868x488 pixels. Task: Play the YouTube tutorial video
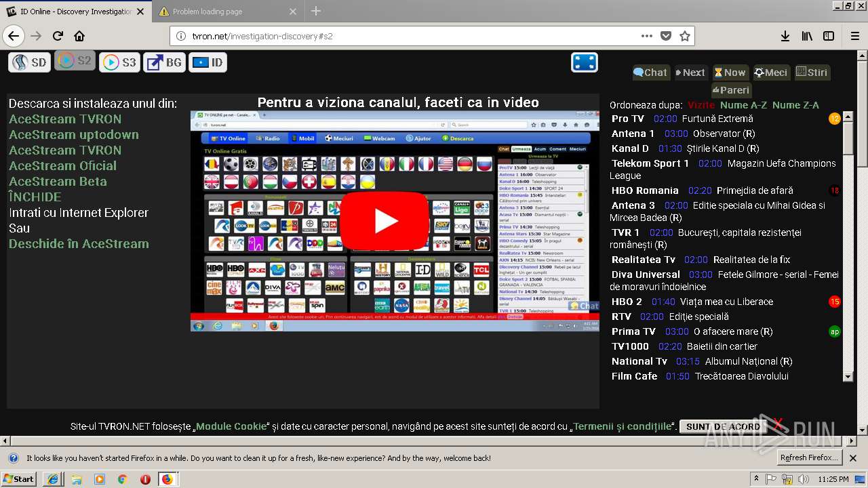click(385, 221)
